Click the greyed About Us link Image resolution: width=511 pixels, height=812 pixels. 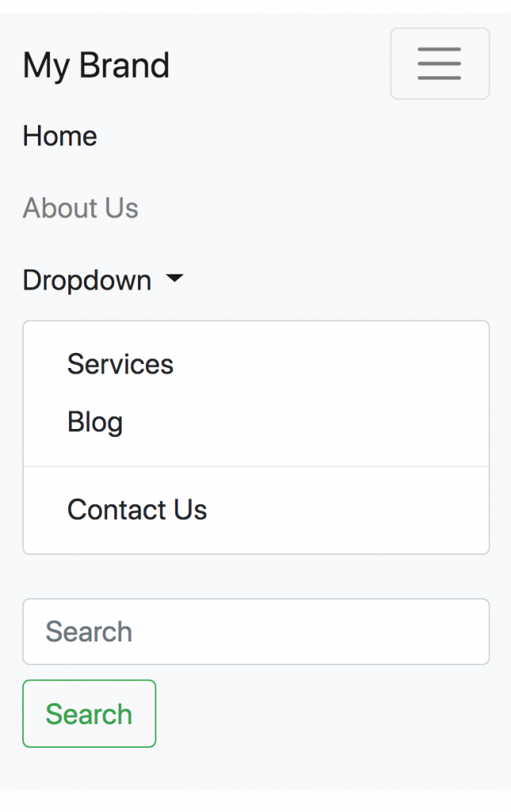(x=80, y=208)
